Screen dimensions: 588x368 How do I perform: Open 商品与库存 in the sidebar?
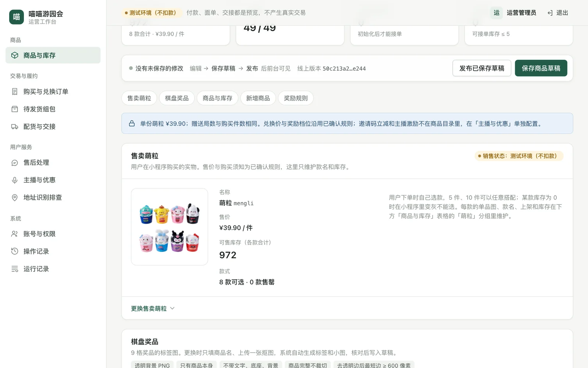(53, 55)
